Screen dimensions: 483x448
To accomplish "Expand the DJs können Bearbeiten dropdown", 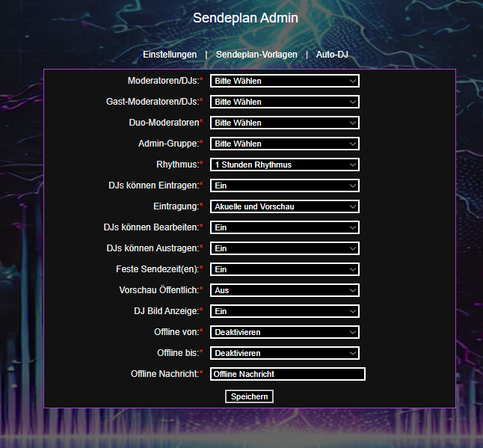I will [285, 227].
